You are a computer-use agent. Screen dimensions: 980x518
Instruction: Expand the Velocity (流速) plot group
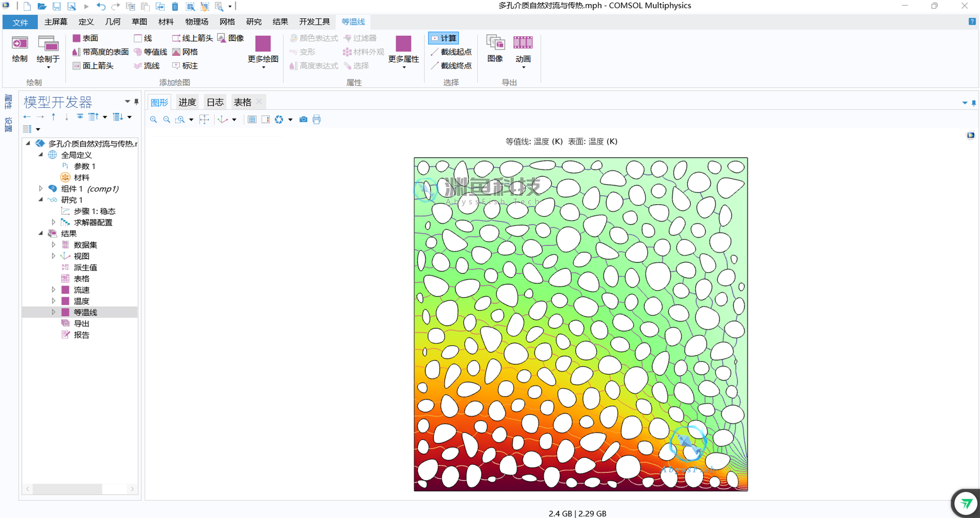tap(53, 290)
